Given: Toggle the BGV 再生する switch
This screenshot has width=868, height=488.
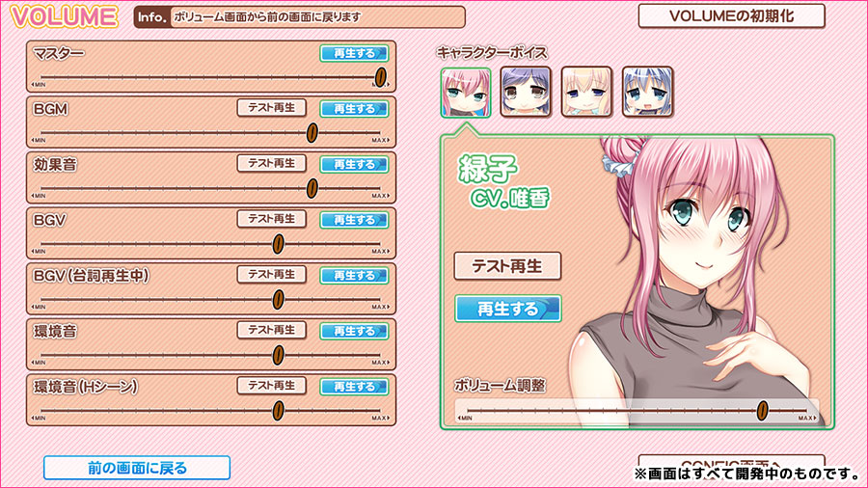Looking at the screenshot, I should pyautogui.click(x=354, y=220).
